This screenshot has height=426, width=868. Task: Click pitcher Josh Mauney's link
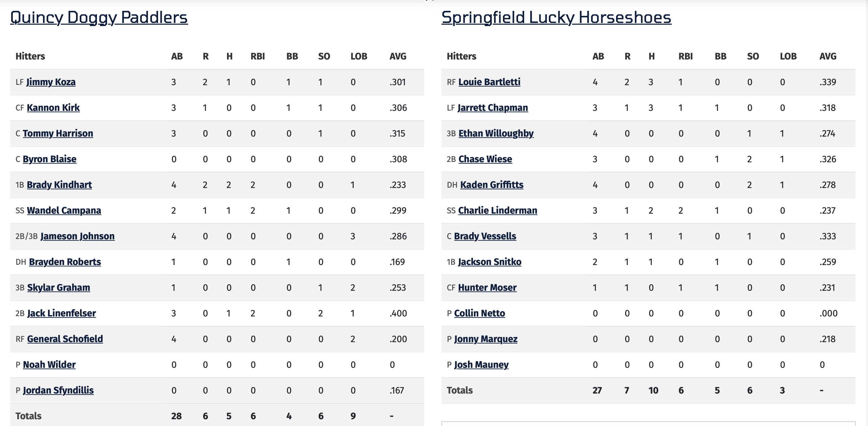pos(482,365)
